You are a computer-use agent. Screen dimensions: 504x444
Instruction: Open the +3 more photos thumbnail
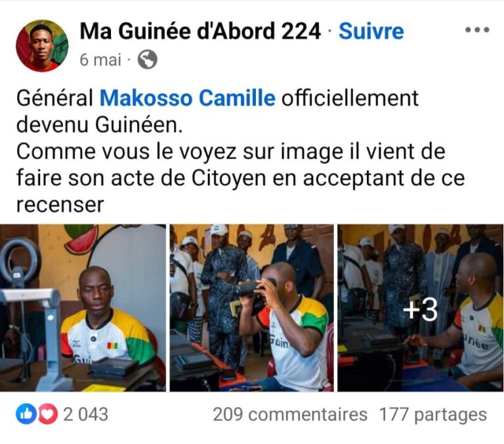[421, 308]
